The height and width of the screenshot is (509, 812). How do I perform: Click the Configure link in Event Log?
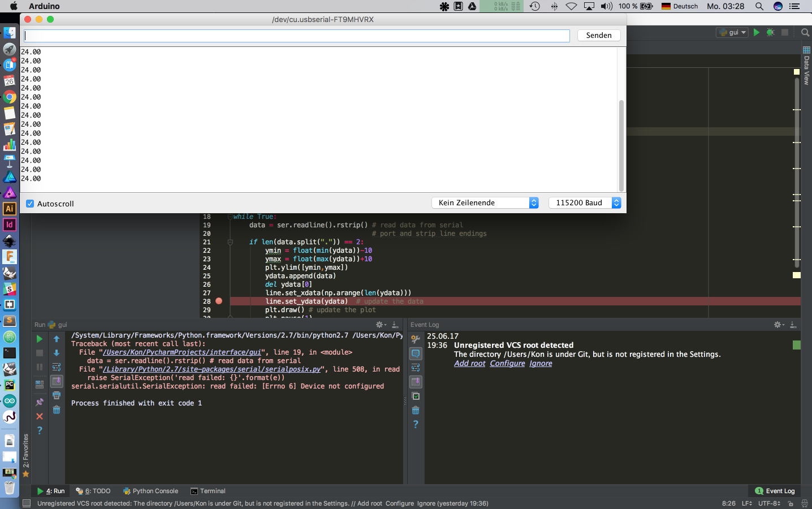tap(507, 363)
